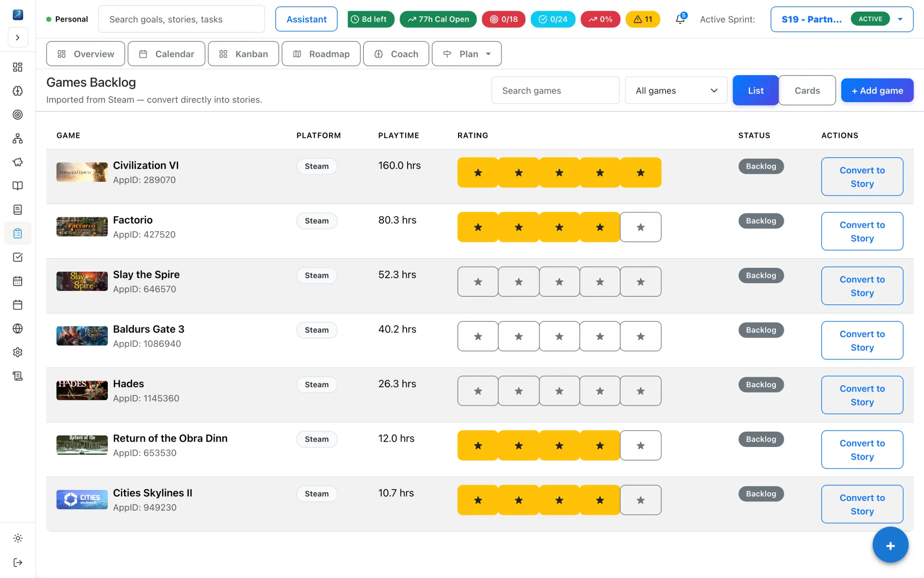The height and width of the screenshot is (578, 924).
Task: Toggle light theme with the sun icon
Action: point(18,538)
